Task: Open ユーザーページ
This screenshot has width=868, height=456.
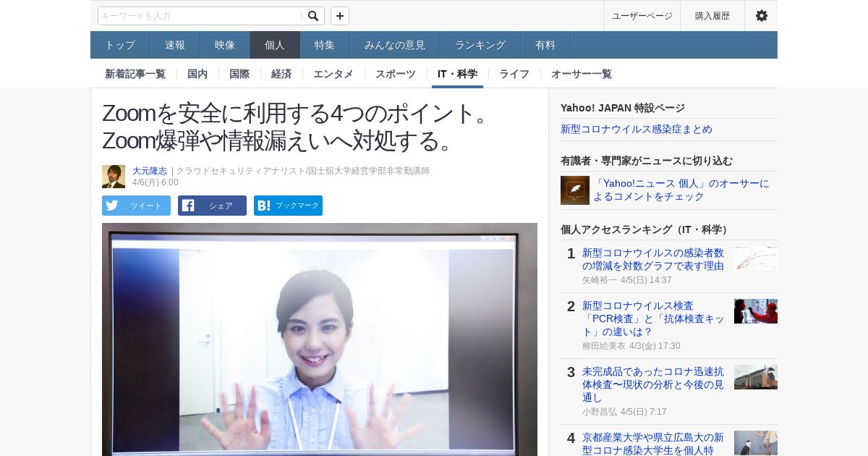Action: click(642, 16)
